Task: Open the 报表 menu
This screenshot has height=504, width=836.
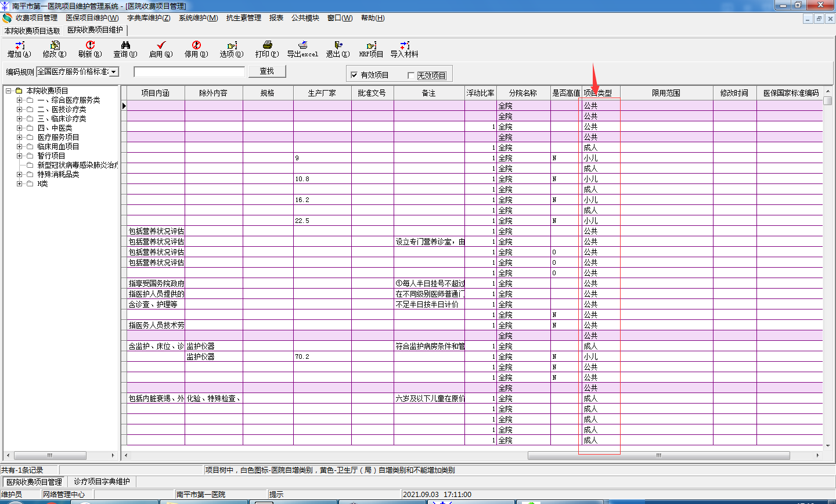Action: click(x=276, y=18)
